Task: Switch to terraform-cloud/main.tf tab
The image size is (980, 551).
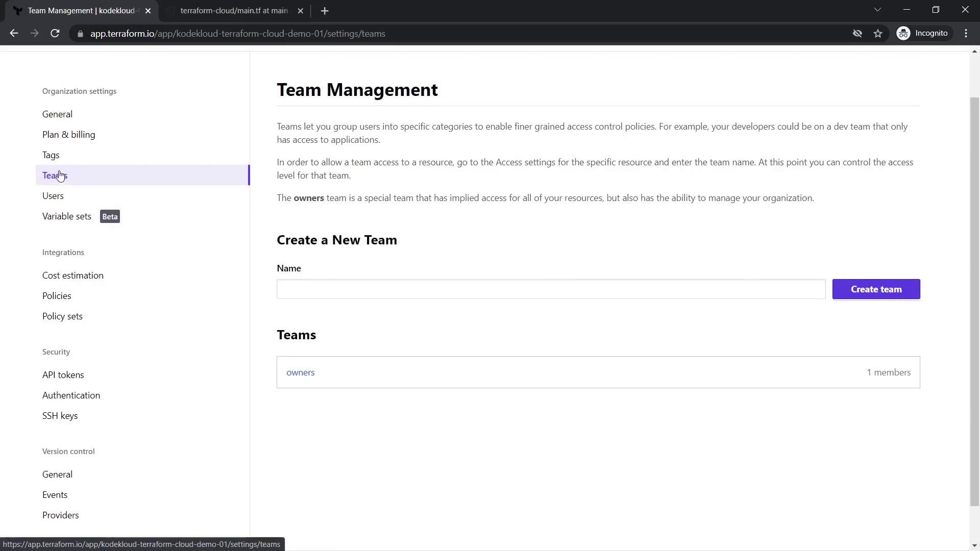Action: click(234, 11)
